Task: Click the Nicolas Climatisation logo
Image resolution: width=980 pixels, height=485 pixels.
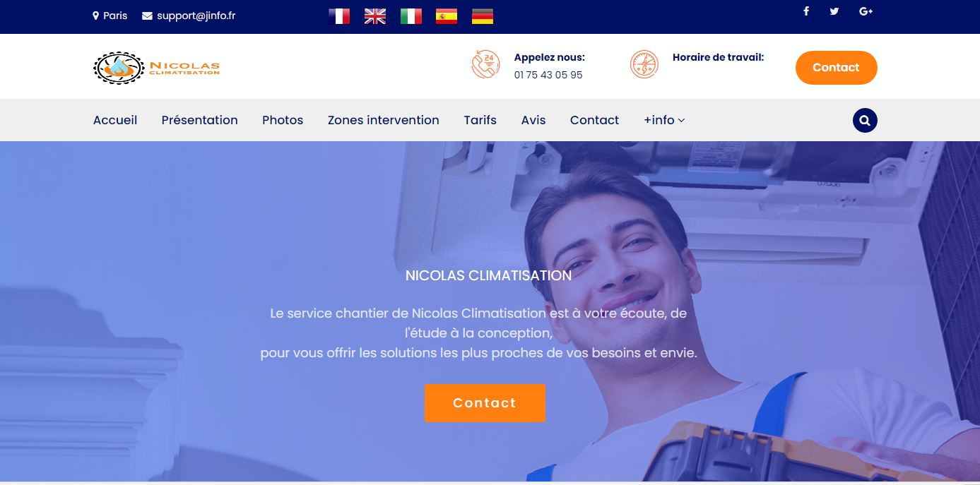Action: pyautogui.click(x=157, y=68)
